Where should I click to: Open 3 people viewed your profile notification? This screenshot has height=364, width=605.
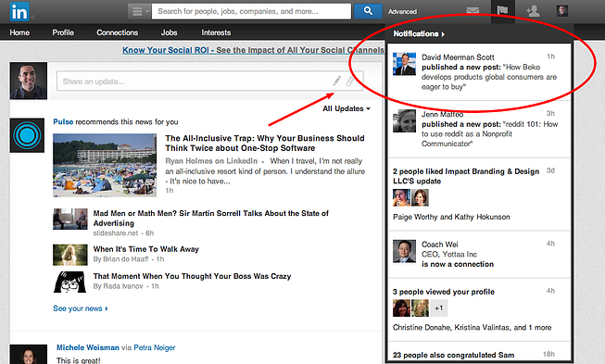pos(444,292)
